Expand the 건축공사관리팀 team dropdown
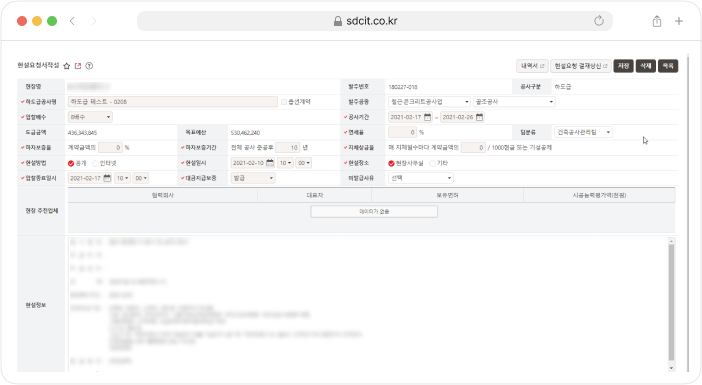Viewport: 702px width, 385px height. pyautogui.click(x=583, y=132)
